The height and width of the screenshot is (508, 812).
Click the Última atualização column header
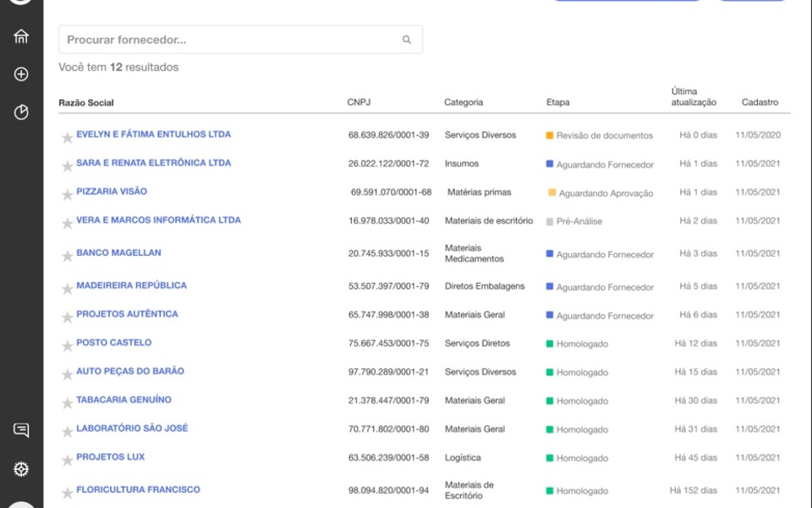pyautogui.click(x=694, y=97)
